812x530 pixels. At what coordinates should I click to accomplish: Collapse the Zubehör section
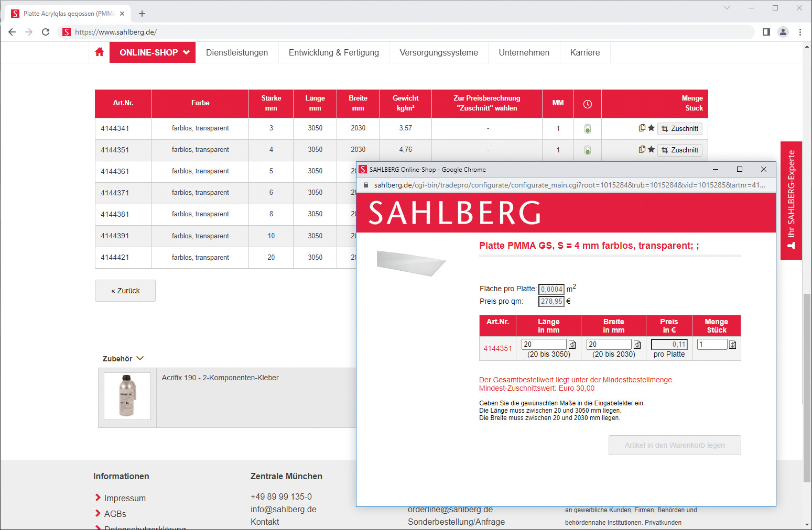tap(123, 359)
